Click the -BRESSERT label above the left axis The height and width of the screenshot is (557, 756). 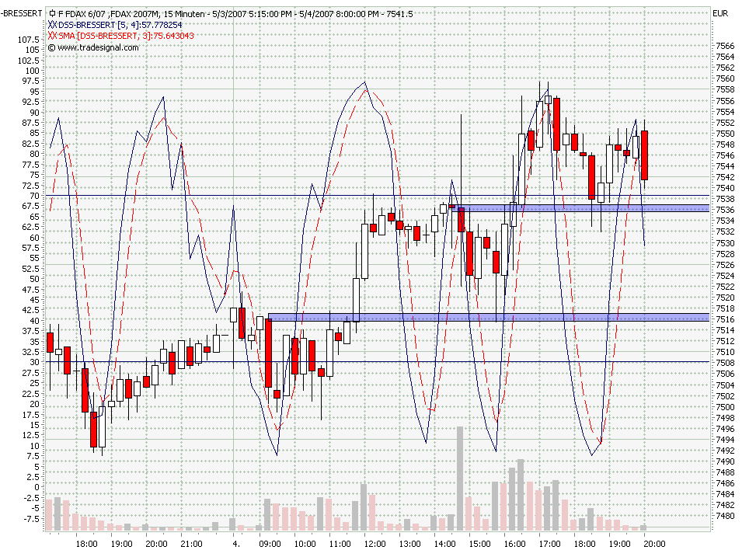22,13
